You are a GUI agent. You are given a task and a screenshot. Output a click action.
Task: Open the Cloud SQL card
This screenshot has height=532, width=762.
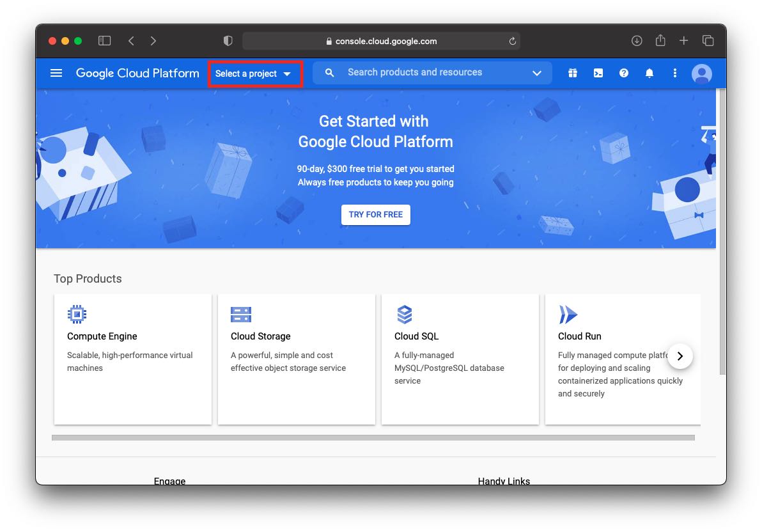point(460,359)
